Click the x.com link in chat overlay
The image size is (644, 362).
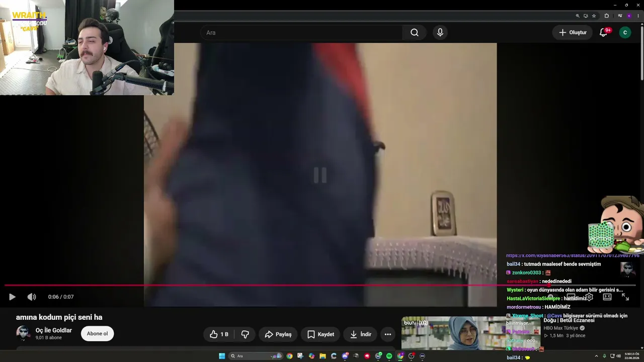[573, 255]
